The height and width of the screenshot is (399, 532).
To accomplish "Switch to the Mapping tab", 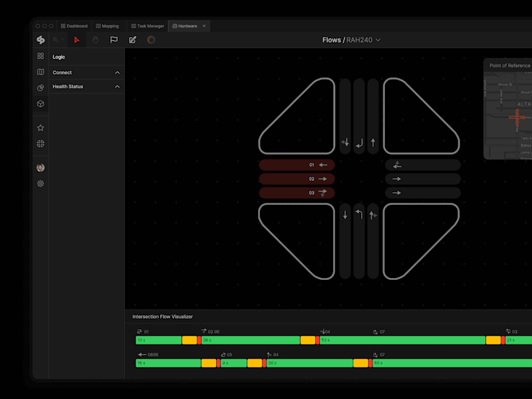I will (x=108, y=26).
